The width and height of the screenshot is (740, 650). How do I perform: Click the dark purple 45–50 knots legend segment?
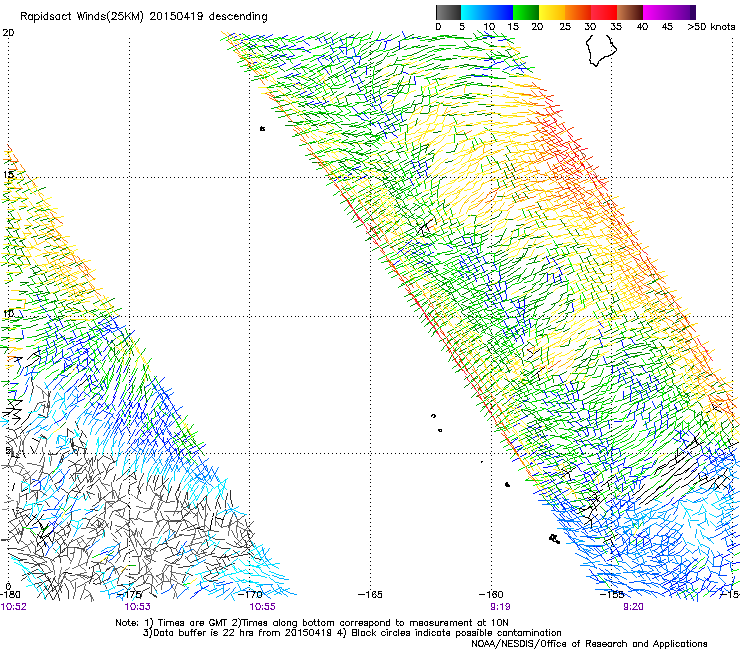pos(682,12)
